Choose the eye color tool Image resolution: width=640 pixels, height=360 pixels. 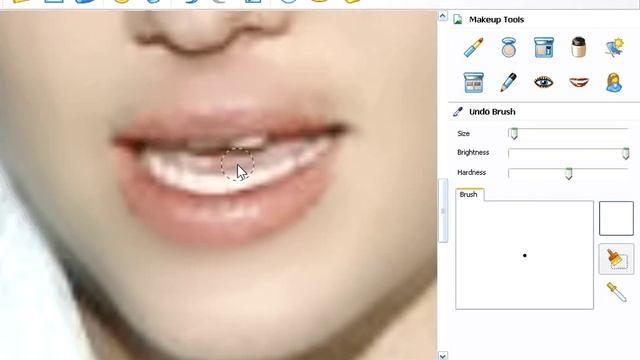click(x=544, y=82)
